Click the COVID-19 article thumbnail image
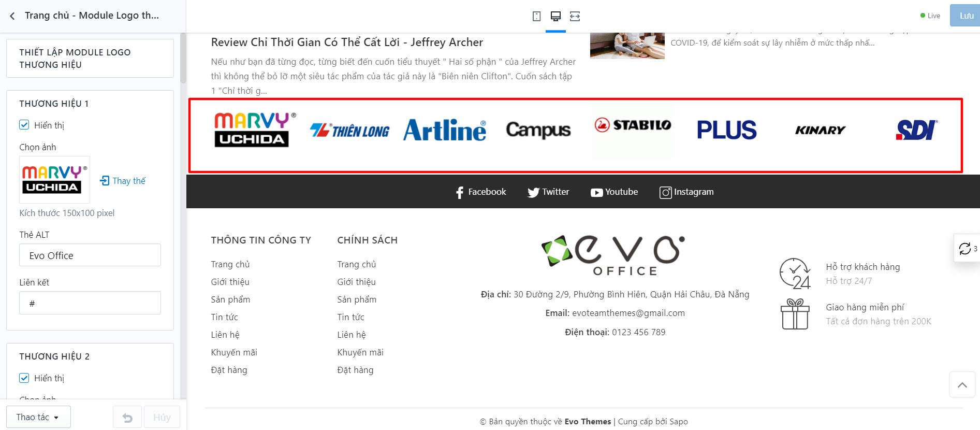 click(627, 46)
